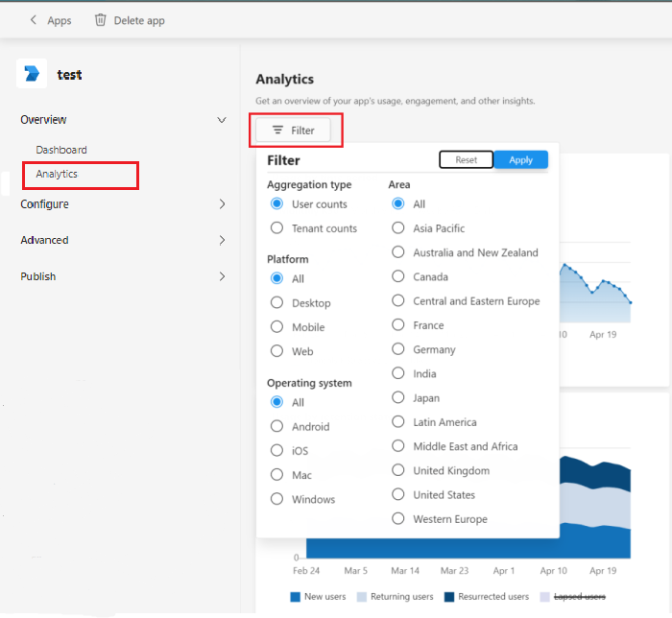672x618 pixels.
Task: Collapse the Overview section chevron
Action: [222, 120]
